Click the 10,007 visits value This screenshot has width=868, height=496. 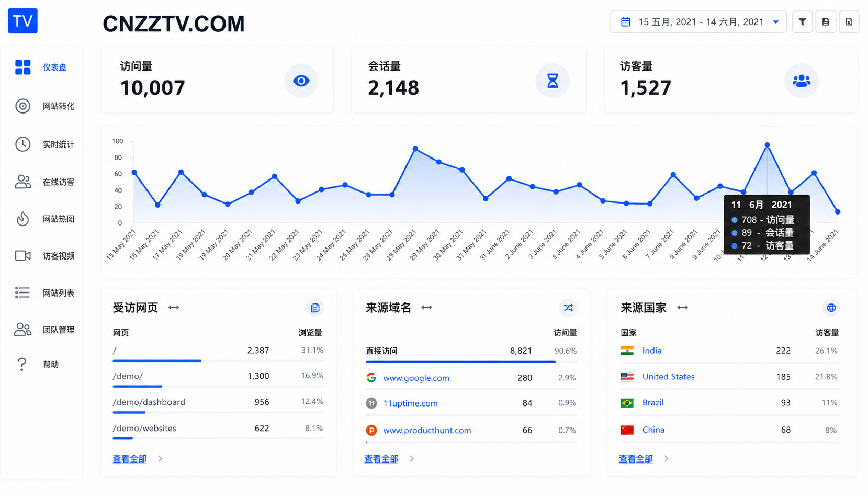click(x=152, y=88)
